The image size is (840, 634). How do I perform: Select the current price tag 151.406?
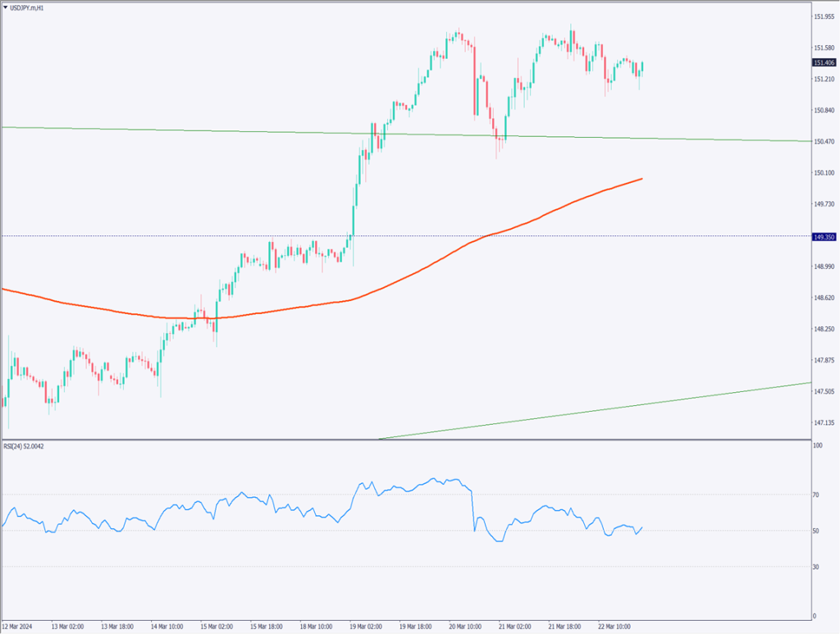coord(824,62)
